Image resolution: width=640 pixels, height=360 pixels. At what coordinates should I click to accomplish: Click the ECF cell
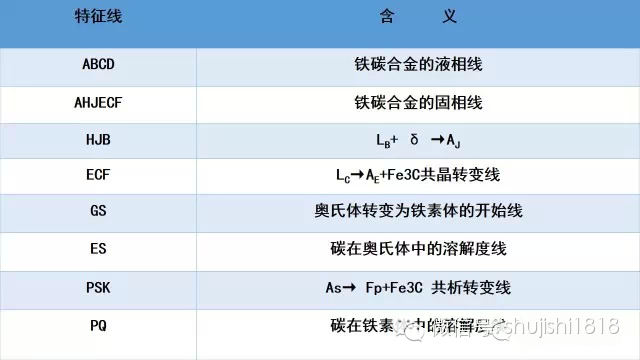click(x=98, y=175)
